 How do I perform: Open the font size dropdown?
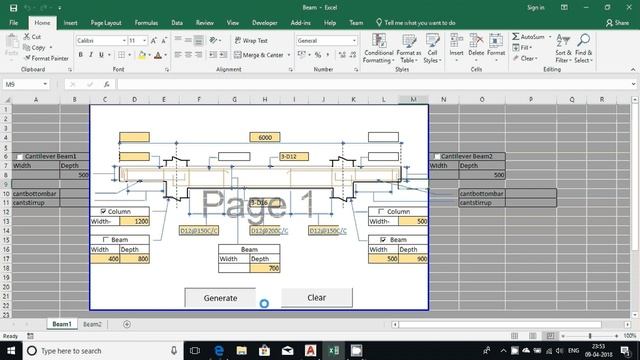[144, 41]
